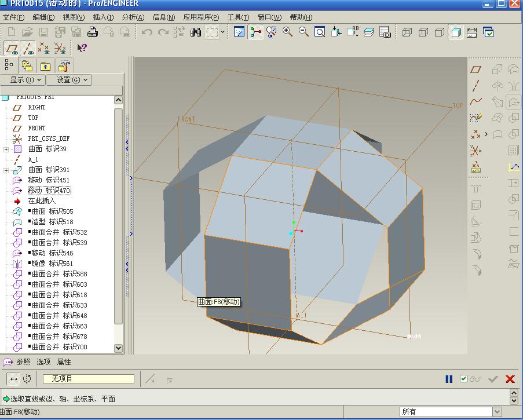Open the selection box dropdown arrow
The width and height of the screenshot is (523, 420).
(223, 32)
